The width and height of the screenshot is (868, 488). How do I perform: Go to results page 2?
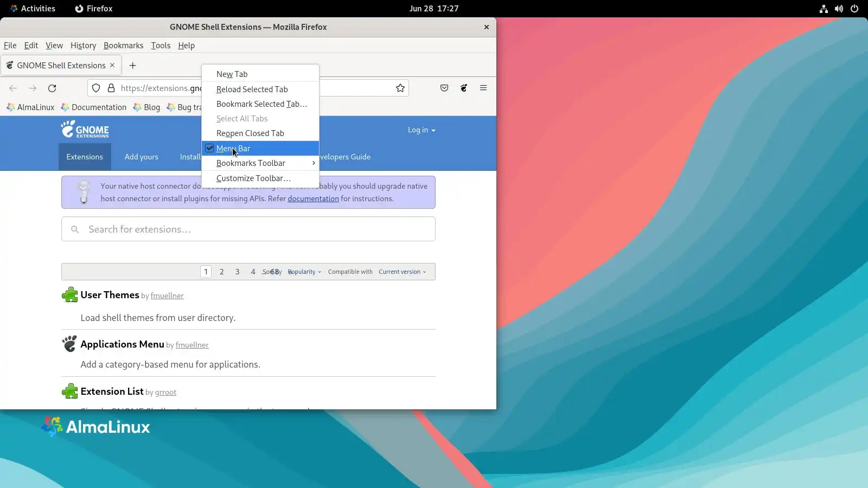pos(221,272)
